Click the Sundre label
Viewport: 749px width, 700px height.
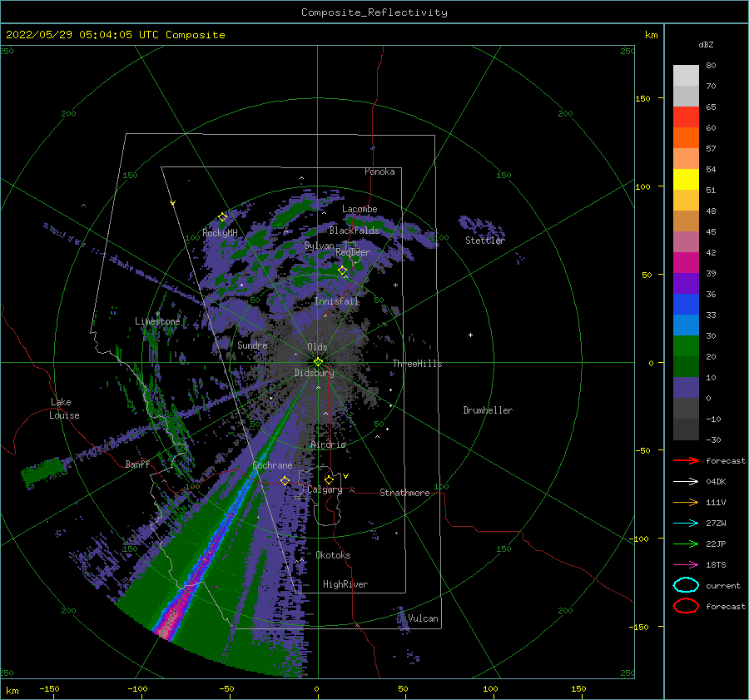point(252,345)
